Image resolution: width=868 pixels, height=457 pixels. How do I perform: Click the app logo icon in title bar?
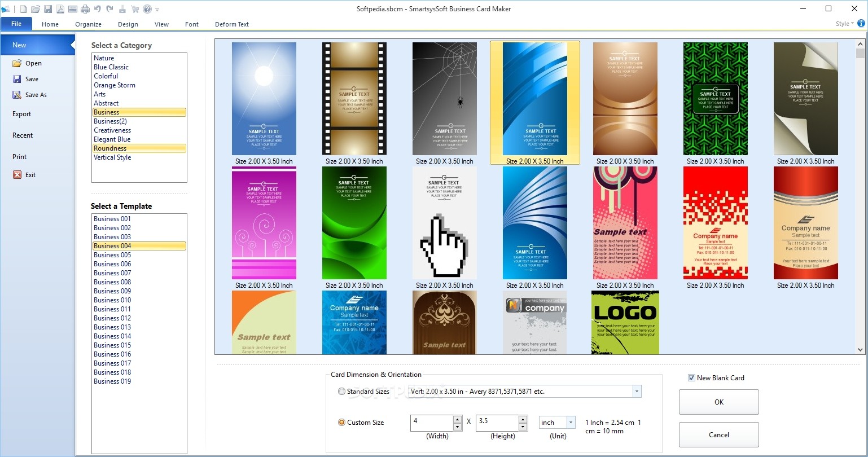[6, 9]
